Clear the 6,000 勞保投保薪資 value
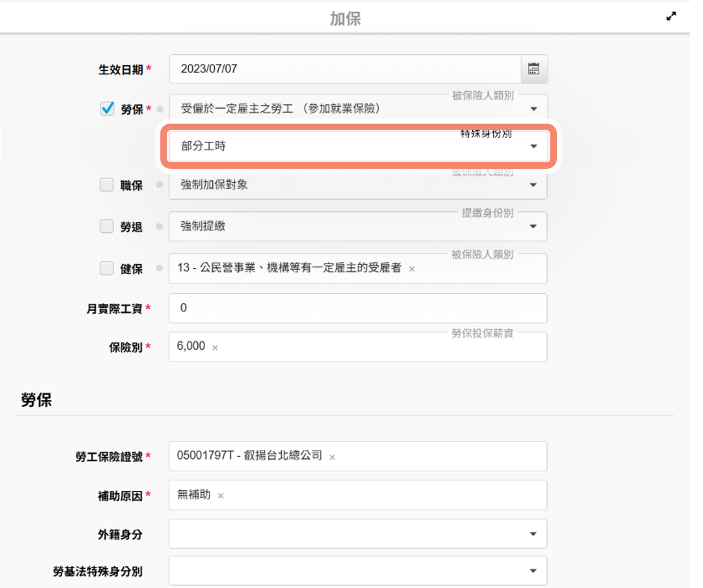The width and height of the screenshot is (703, 588). click(x=215, y=347)
